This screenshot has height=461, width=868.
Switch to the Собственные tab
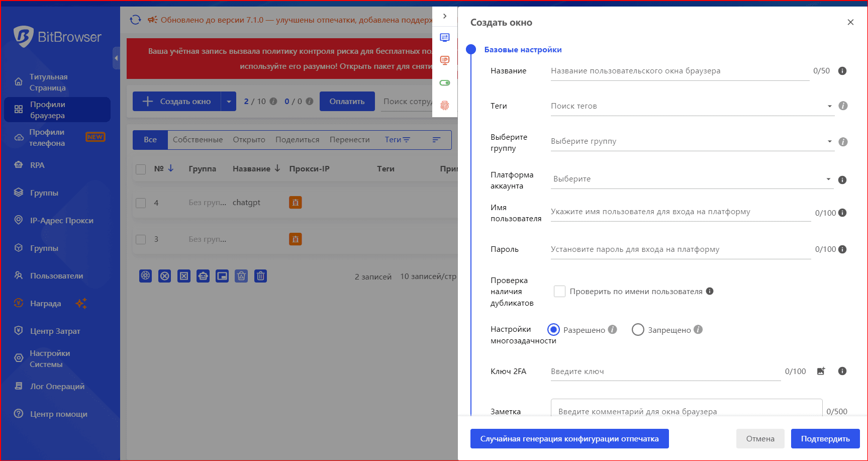[198, 140]
